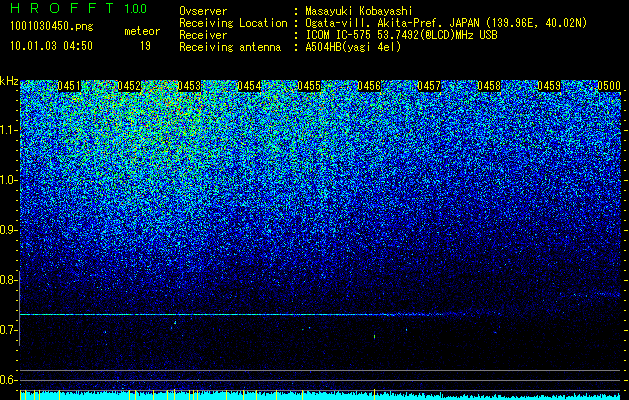Image resolution: width=629 pixels, height=400 pixels.
Task: Click the HROFFT 1.0.0 title text
Action: tap(79, 8)
